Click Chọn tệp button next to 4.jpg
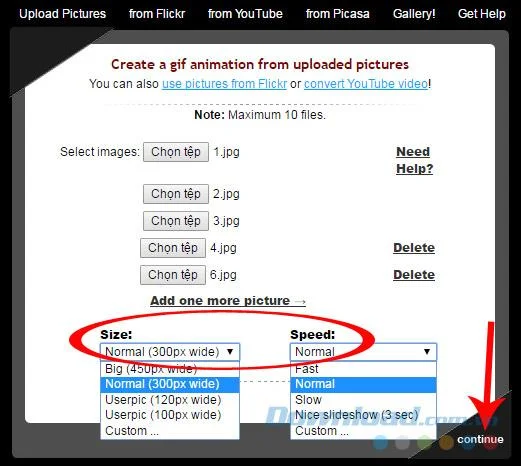The image size is (521, 466). [x=173, y=248]
